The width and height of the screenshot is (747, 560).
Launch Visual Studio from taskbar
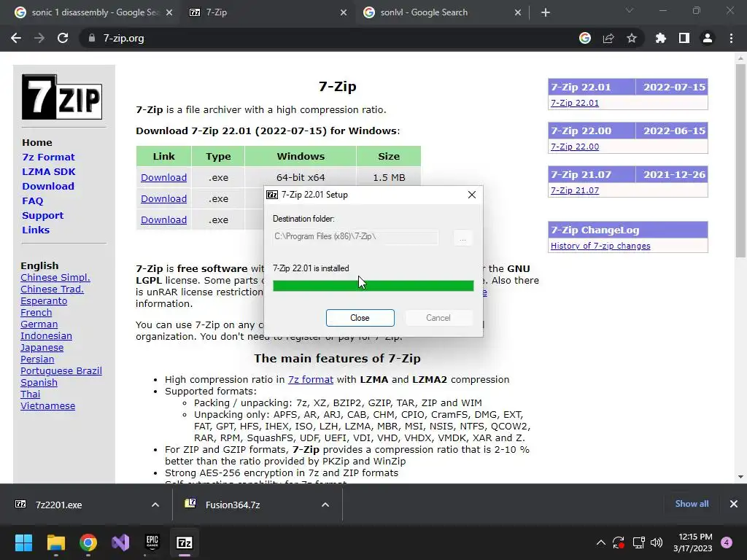pos(120,542)
